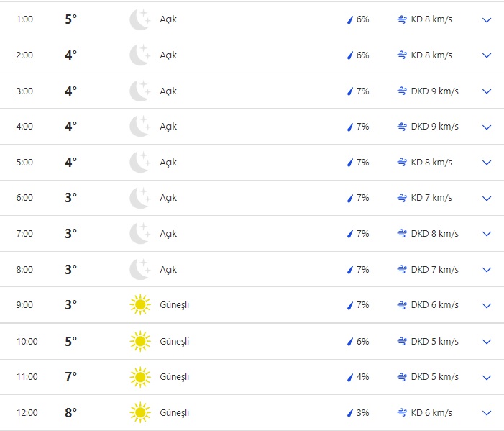Viewport: 504px width, 431px height.
Task: Click the moon icon for 4:00 forecast
Action: tap(139, 127)
